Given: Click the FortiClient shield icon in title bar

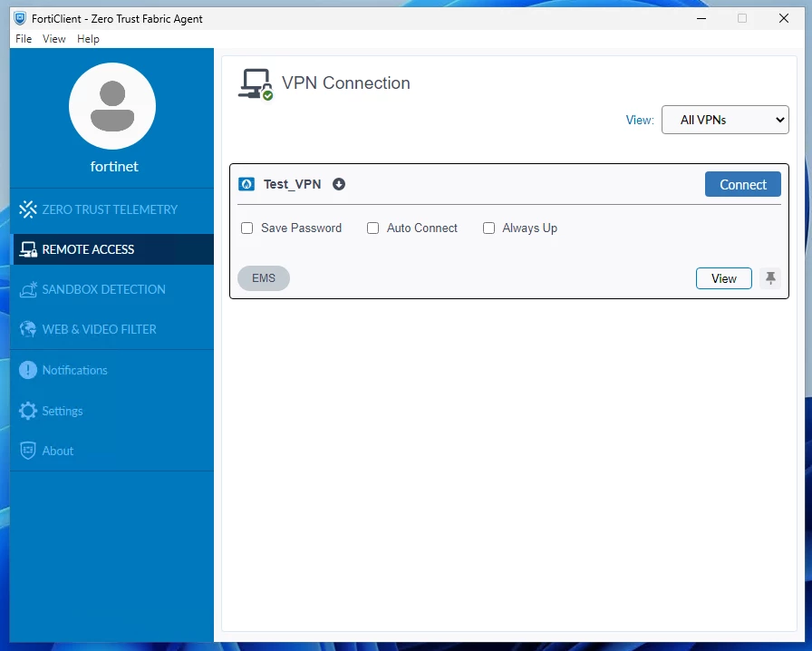Looking at the screenshot, I should click(x=20, y=19).
